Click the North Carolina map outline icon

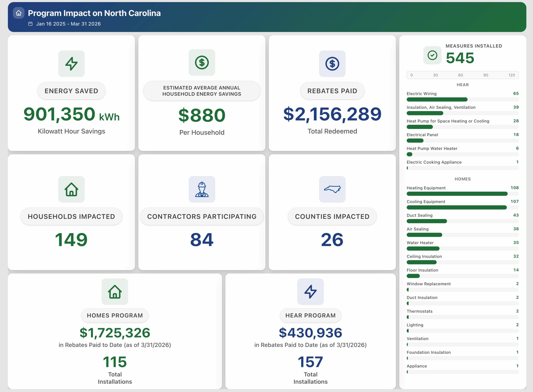coord(332,189)
